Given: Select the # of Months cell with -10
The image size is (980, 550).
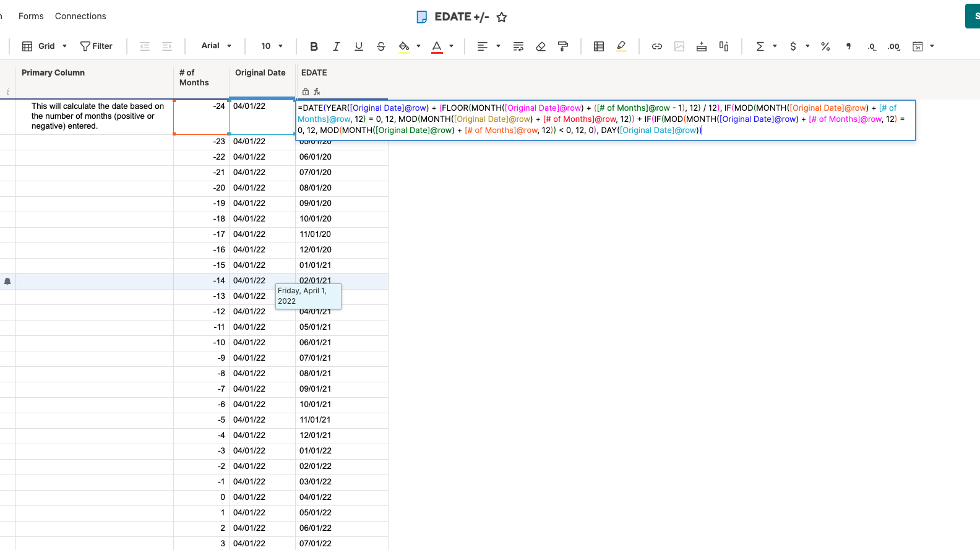Looking at the screenshot, I should 201,343.
